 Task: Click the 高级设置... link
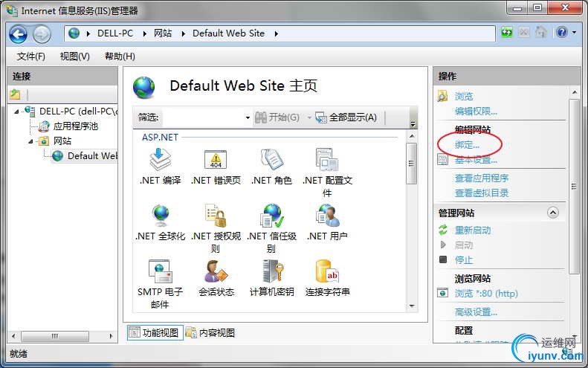coord(476,311)
